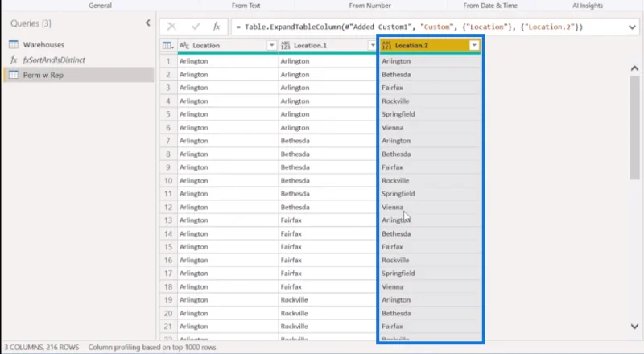Select row number 1
644x354 pixels.
[x=168, y=61]
